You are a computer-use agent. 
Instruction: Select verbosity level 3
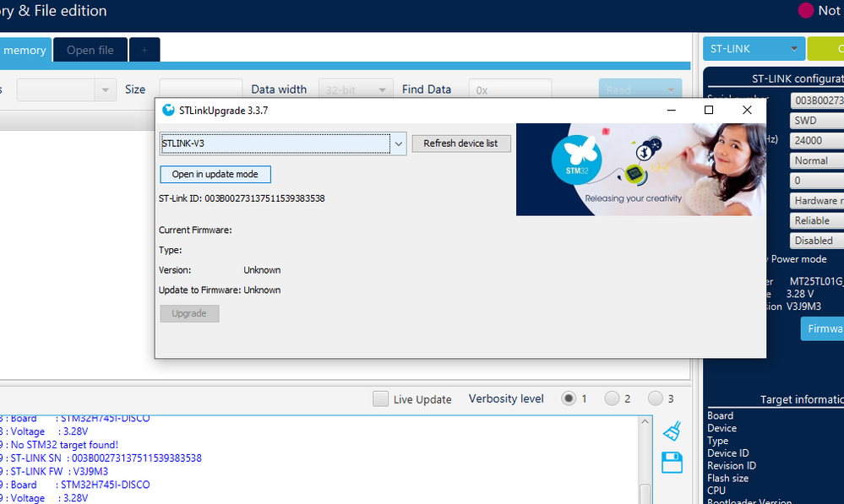[655, 398]
